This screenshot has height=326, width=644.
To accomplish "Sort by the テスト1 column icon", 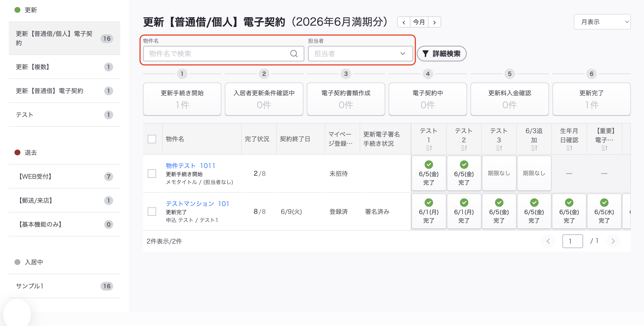I will coord(429,148).
